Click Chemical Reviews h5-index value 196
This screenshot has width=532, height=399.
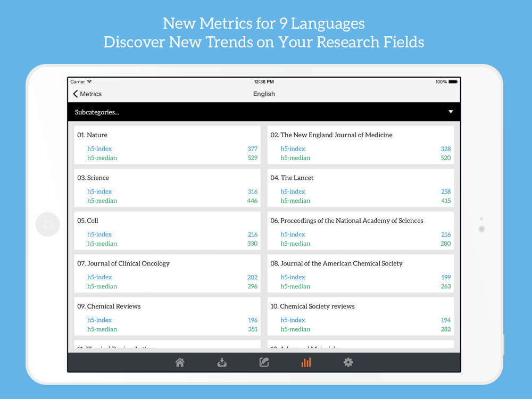252,320
